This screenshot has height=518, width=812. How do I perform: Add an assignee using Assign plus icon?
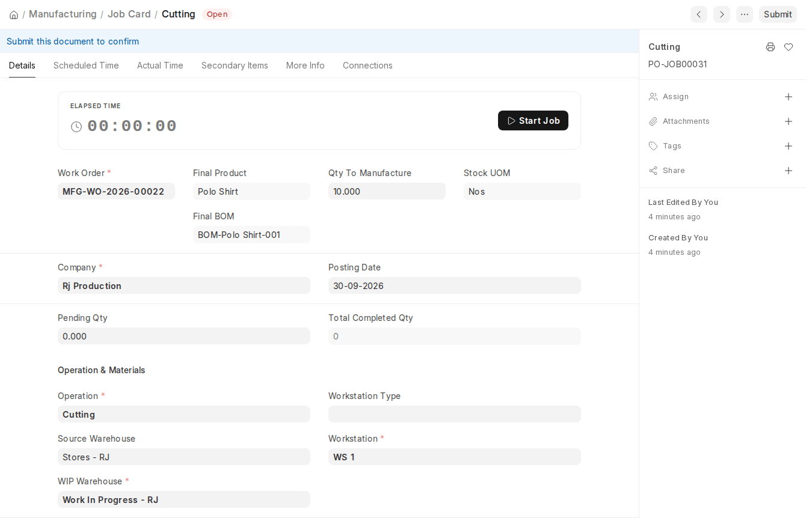[x=789, y=97]
